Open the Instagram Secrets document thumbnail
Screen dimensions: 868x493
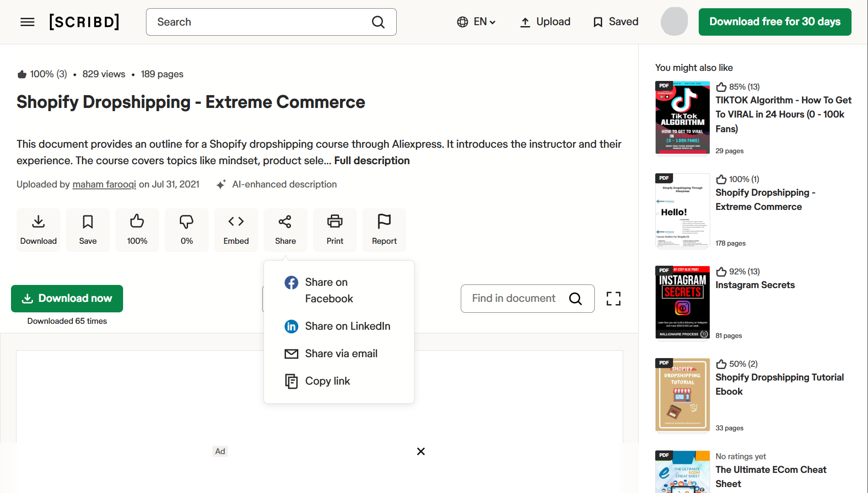tap(682, 302)
